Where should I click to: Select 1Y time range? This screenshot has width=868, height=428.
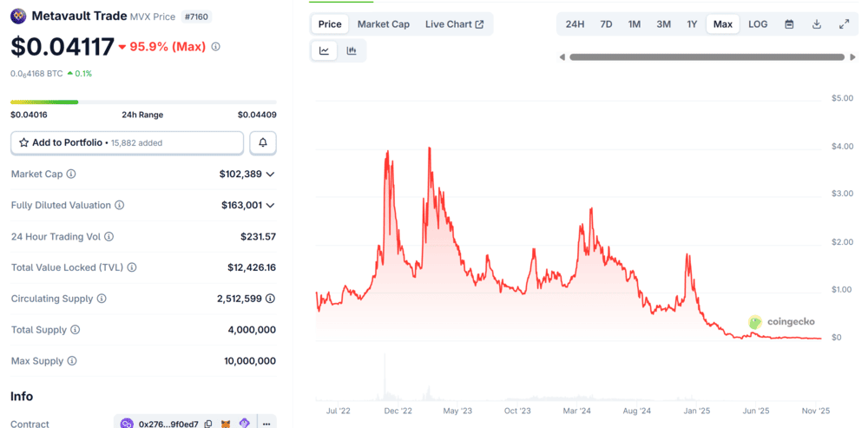pyautogui.click(x=692, y=24)
